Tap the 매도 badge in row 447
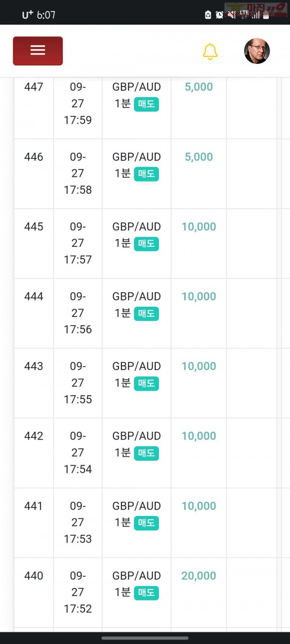This screenshot has width=290, height=644. 146,104
